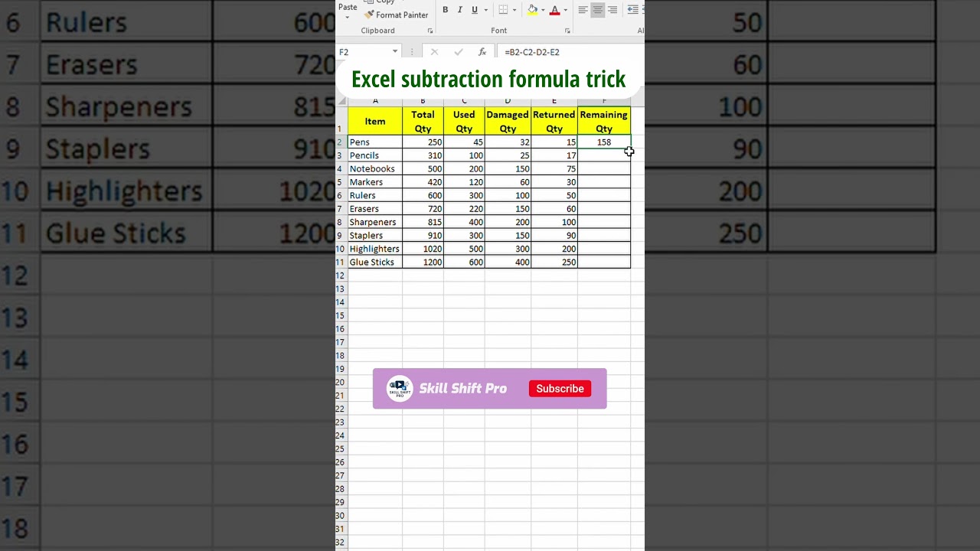Click the Select All corner triangle
This screenshot has width=980, height=551.
point(342,101)
